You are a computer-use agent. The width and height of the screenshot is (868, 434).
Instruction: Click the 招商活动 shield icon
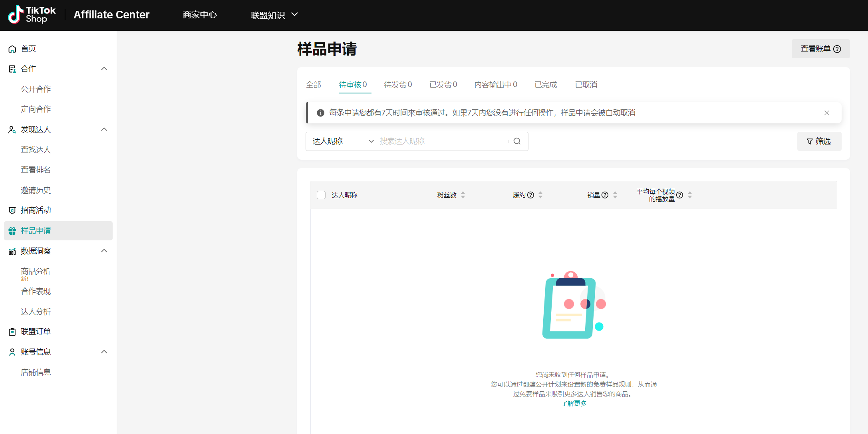pos(12,210)
